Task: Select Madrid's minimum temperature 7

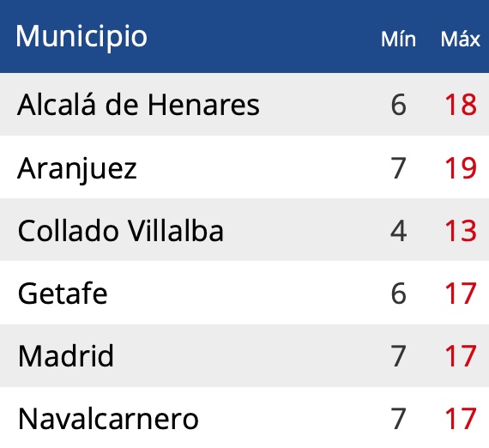Action: 399,356
